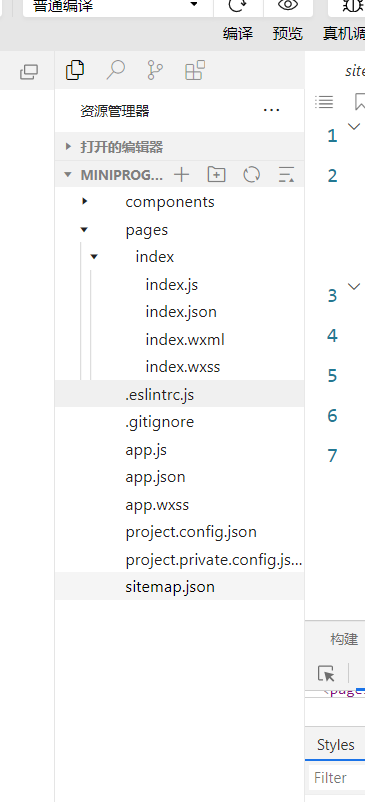Open the source control branch icon

tap(155, 70)
